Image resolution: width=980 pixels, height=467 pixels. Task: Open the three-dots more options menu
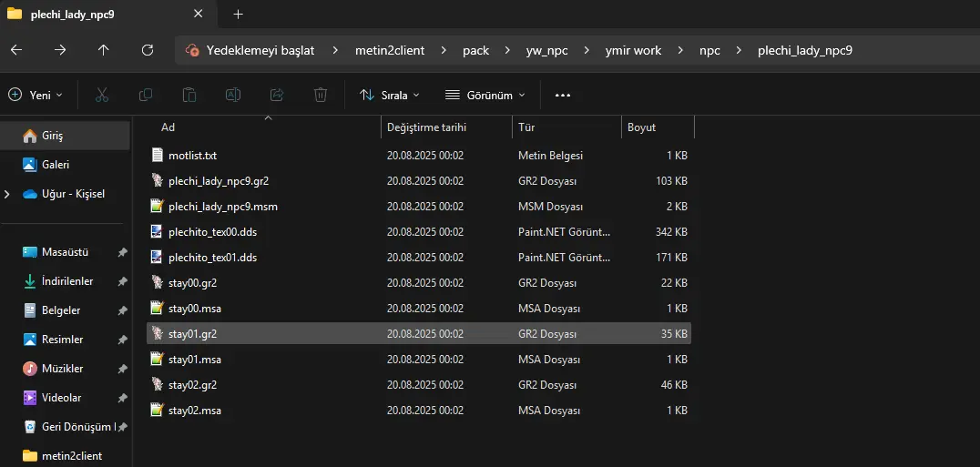(x=563, y=96)
